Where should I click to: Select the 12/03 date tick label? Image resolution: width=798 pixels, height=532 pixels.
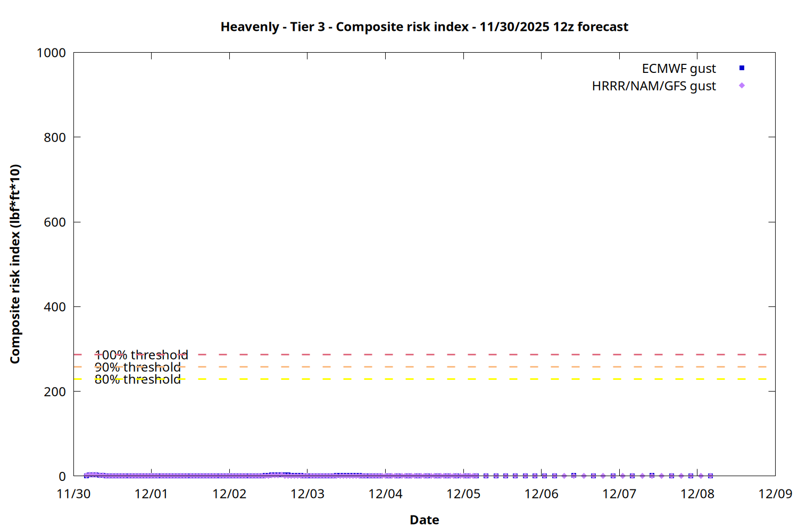tap(307, 494)
